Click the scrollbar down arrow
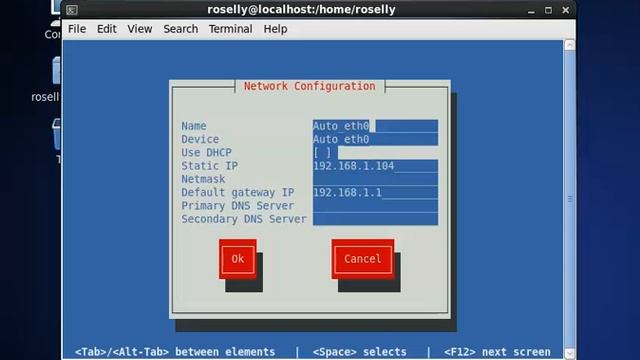This screenshot has height=360, width=640. (570, 353)
